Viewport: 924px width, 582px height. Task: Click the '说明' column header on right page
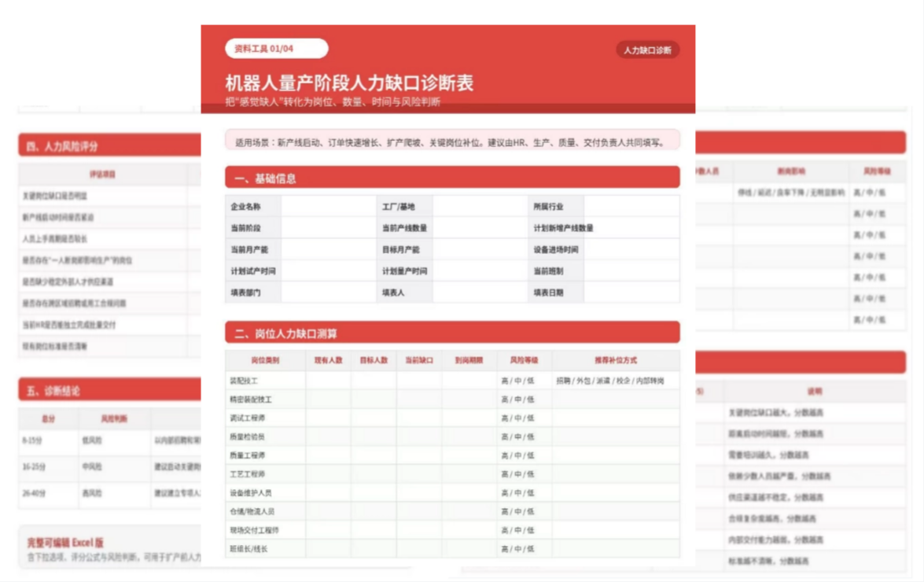[815, 391]
